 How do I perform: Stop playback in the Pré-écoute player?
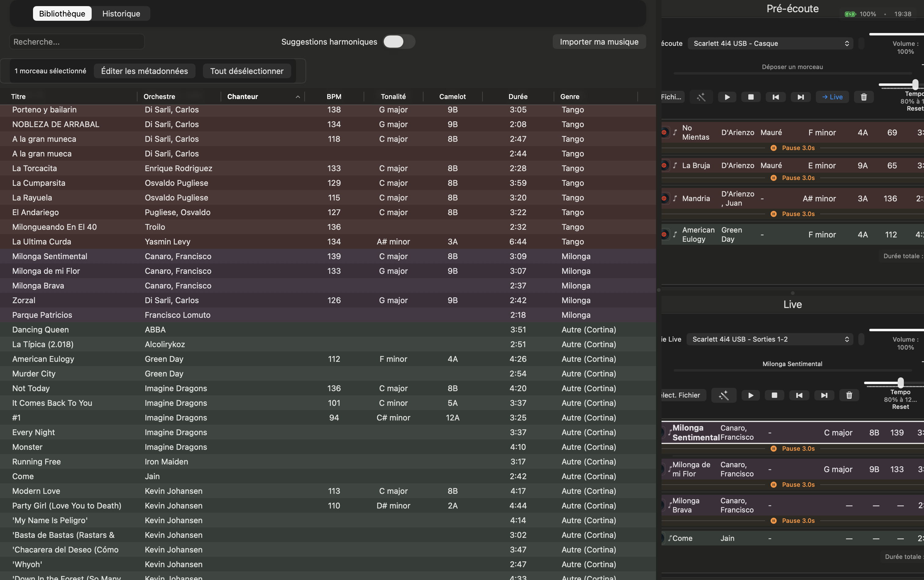(x=751, y=97)
